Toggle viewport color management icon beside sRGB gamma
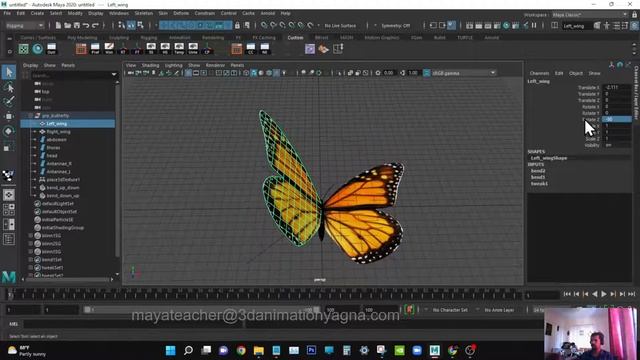640x360 pixels. (x=427, y=73)
